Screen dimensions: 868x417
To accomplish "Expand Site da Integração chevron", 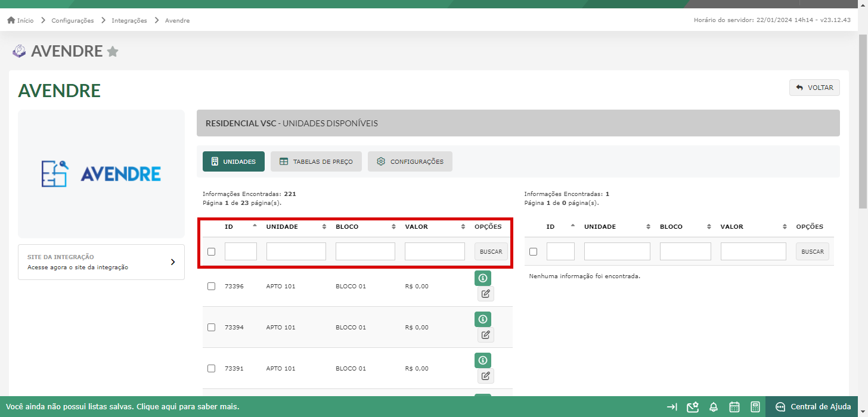I will pos(173,262).
